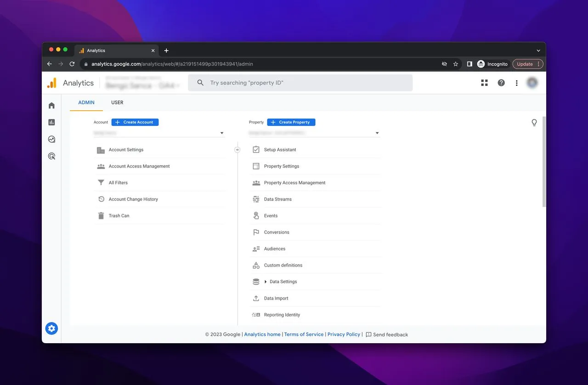Image resolution: width=588 pixels, height=385 pixels.
Task: Reload the page in browser
Action: 72,64
